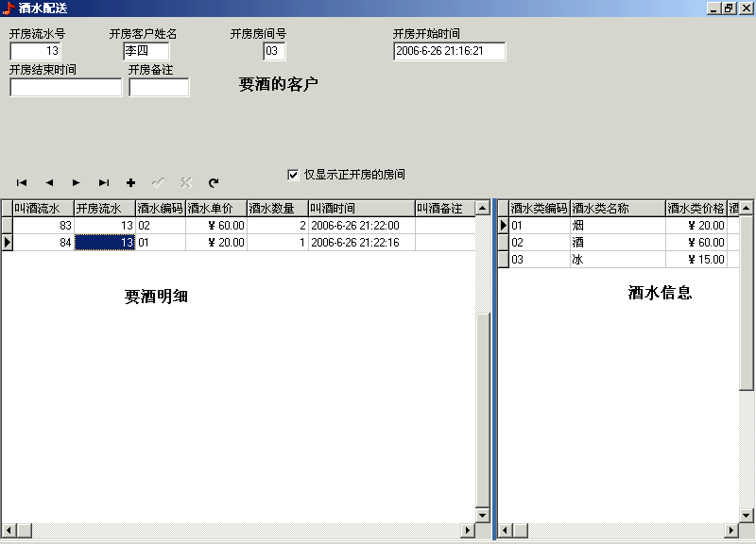Screen dimensions: 756x544
Task: Click down arrow of drinks grid vertical scrollbar
Action: pyautogui.click(x=746, y=515)
